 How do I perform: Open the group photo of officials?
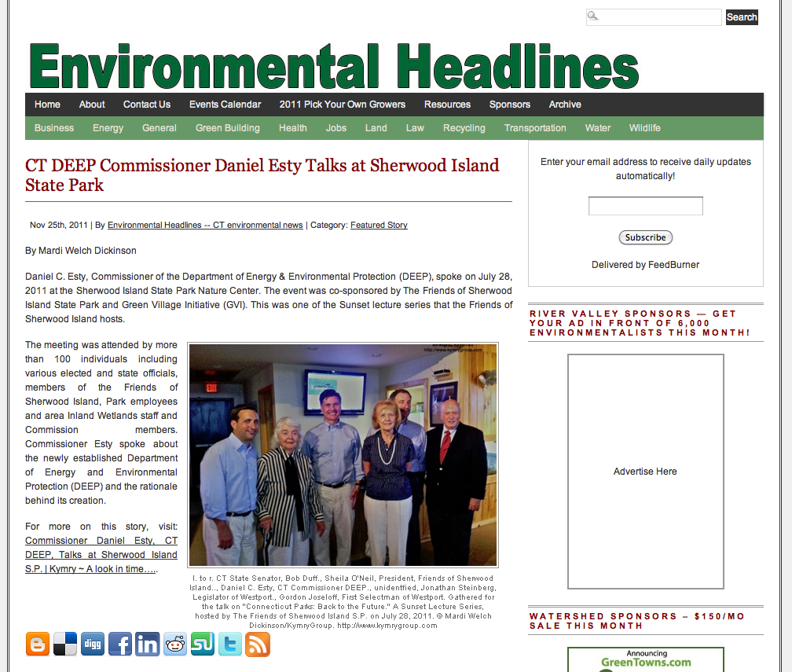[343, 454]
